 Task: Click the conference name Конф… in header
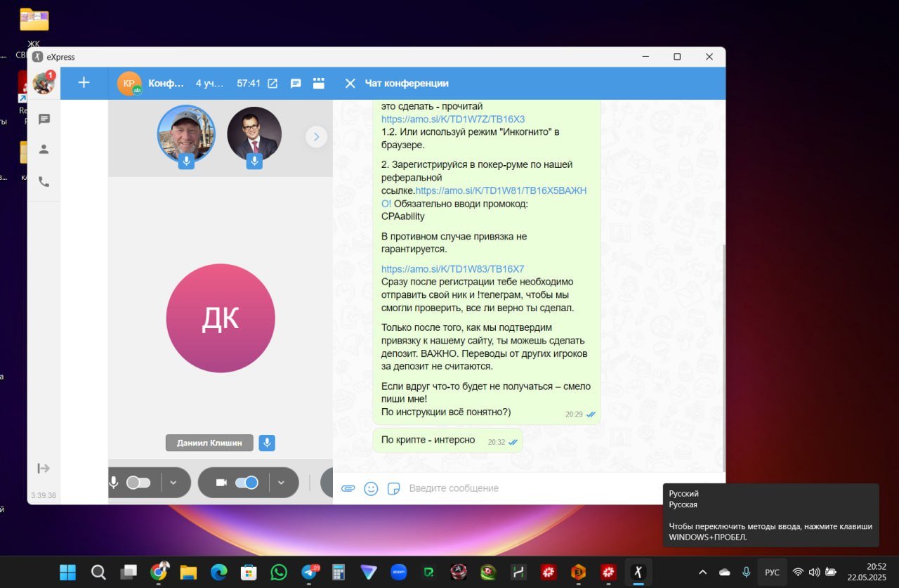tap(166, 84)
